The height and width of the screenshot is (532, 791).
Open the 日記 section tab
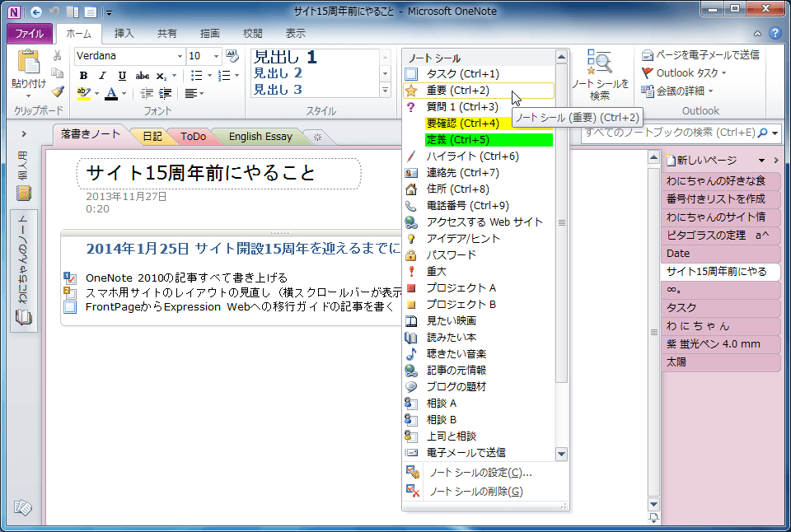[x=152, y=137]
